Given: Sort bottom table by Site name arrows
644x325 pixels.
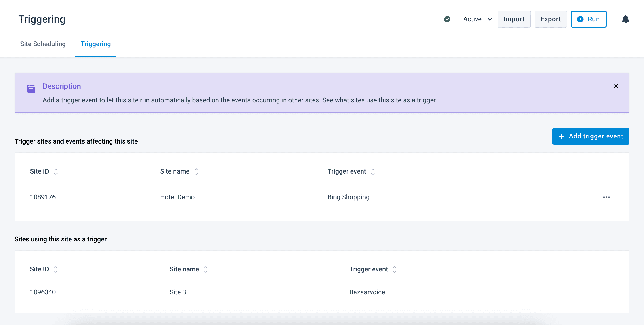Looking at the screenshot, I should click(206, 269).
